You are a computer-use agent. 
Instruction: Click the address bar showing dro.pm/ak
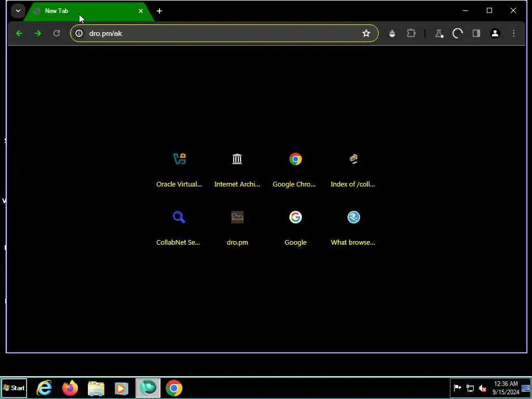point(224,33)
